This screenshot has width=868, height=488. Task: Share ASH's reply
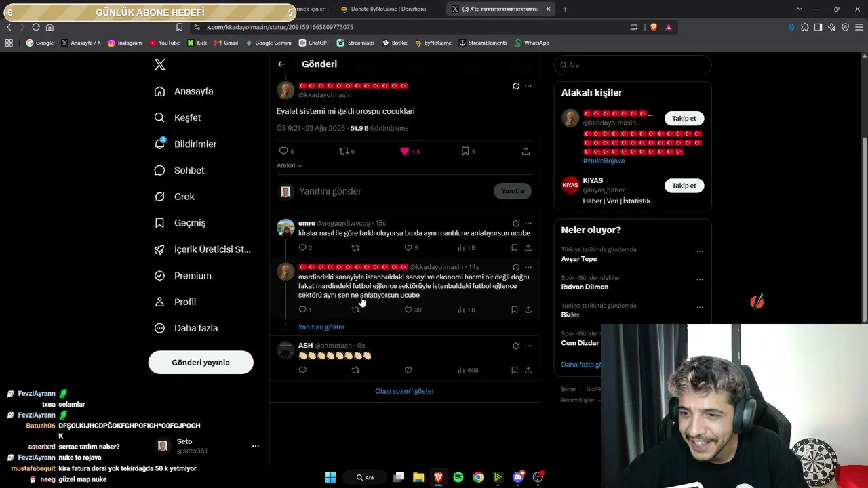click(528, 370)
